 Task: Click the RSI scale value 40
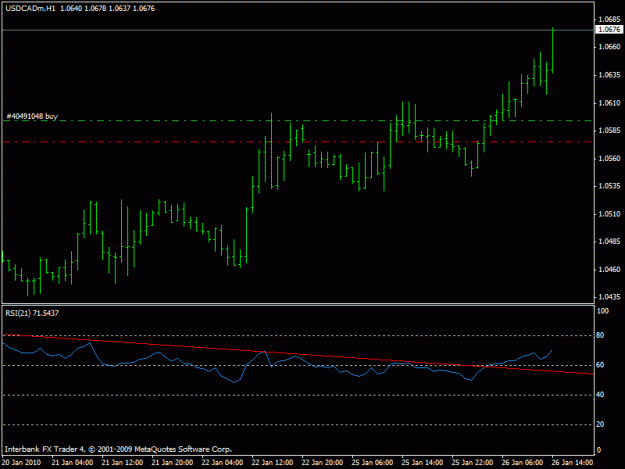coord(600,394)
